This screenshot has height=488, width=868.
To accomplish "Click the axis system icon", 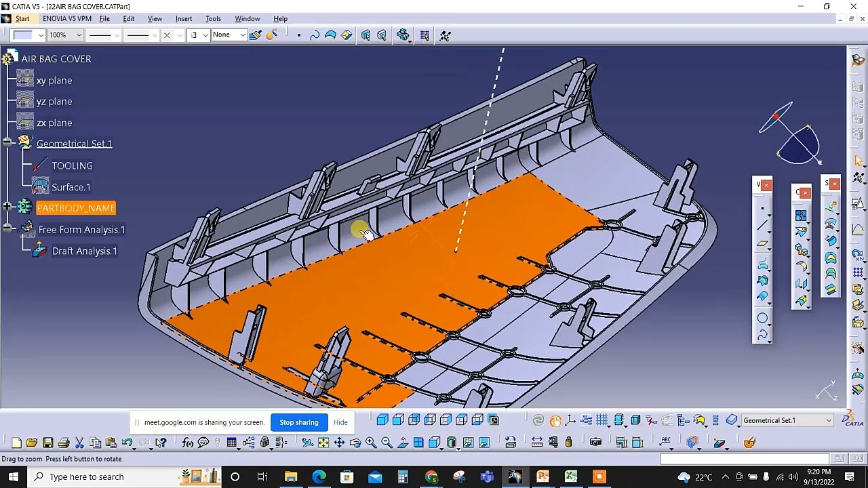I will (x=570, y=420).
